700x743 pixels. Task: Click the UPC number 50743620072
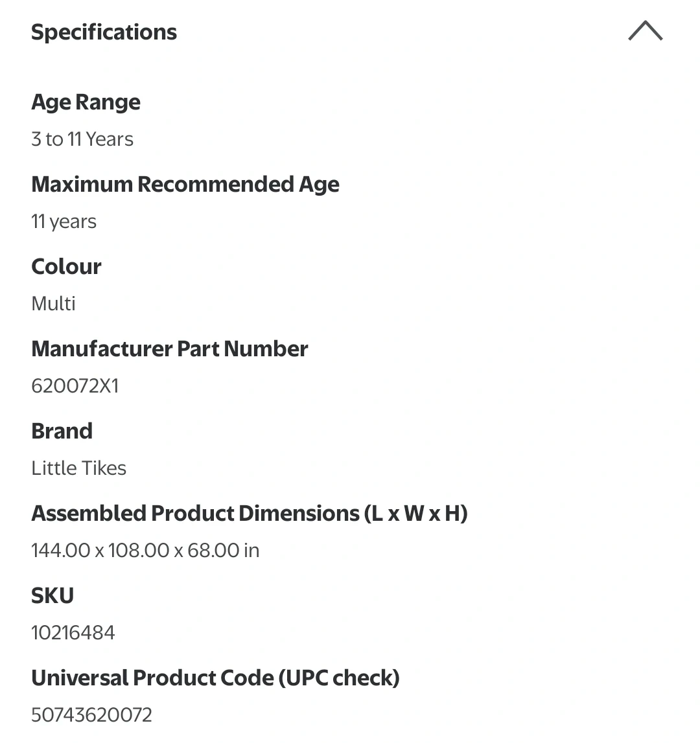coord(91,715)
